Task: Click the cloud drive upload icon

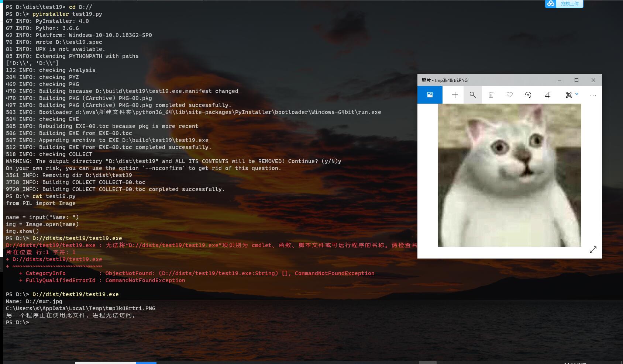Action: pyautogui.click(x=551, y=4)
